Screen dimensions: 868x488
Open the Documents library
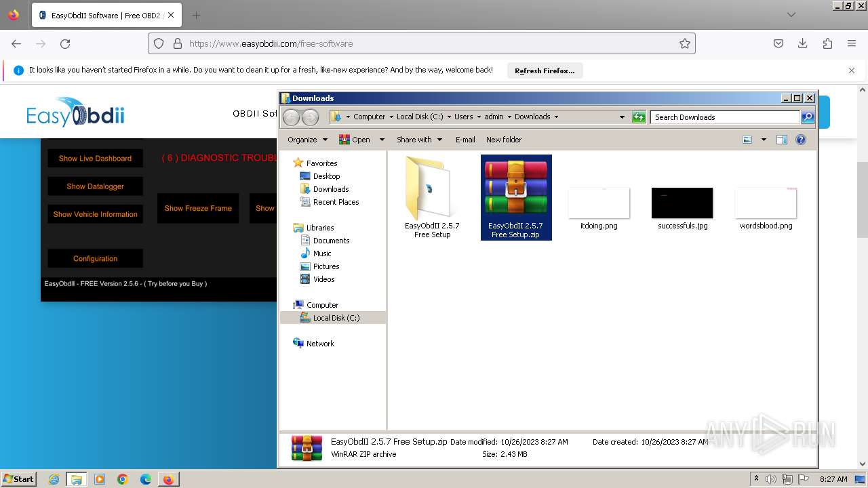(x=331, y=241)
